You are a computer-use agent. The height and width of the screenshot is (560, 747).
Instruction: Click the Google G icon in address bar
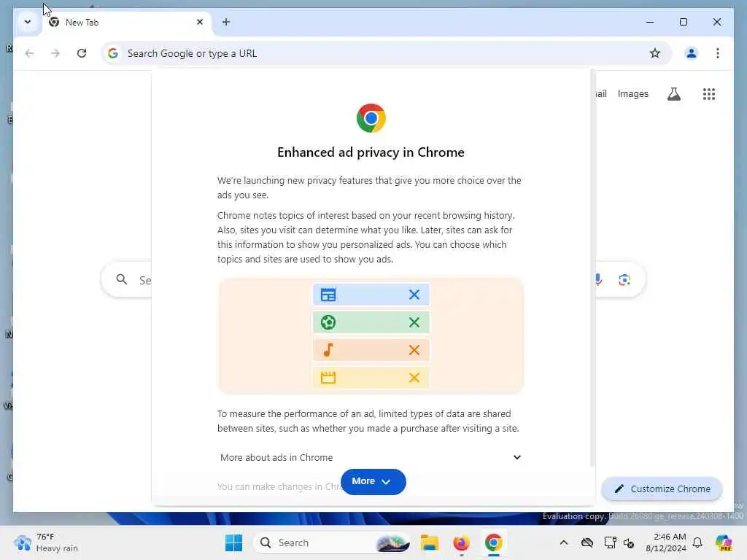[x=113, y=53]
